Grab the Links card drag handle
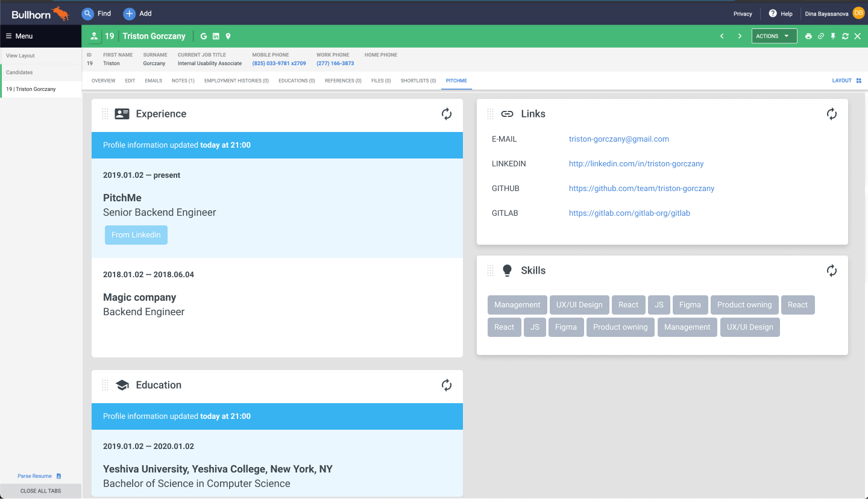Screen dimensions: 868x499 click(490, 114)
